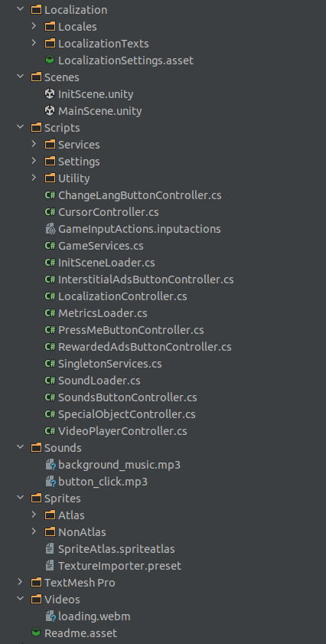Viewport: 326px width, 644px height.
Task: Select the SpriteAtlas.spriteatlas file name
Action: point(116,549)
